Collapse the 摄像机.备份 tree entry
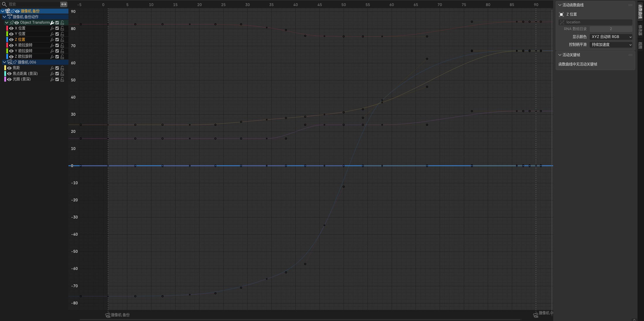Image resolution: width=644 pixels, height=321 pixels. click(3, 11)
